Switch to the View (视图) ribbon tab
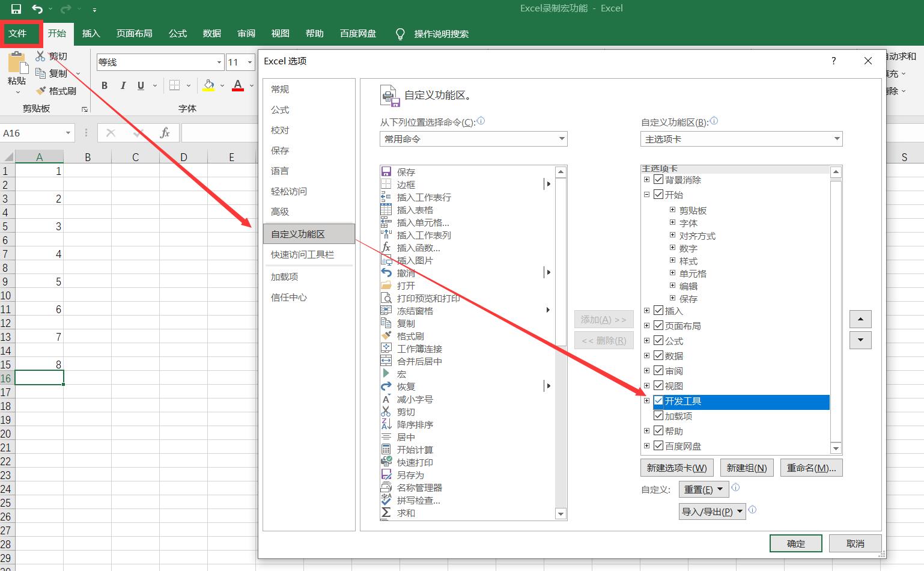 pos(280,34)
